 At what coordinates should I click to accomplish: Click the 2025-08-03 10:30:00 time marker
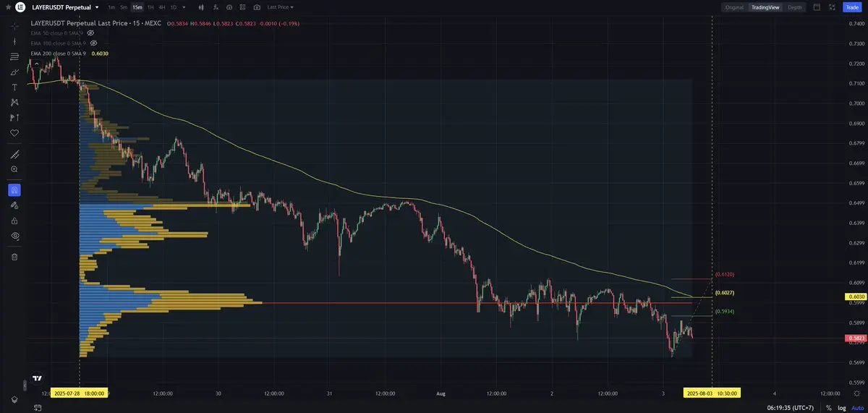pyautogui.click(x=712, y=393)
